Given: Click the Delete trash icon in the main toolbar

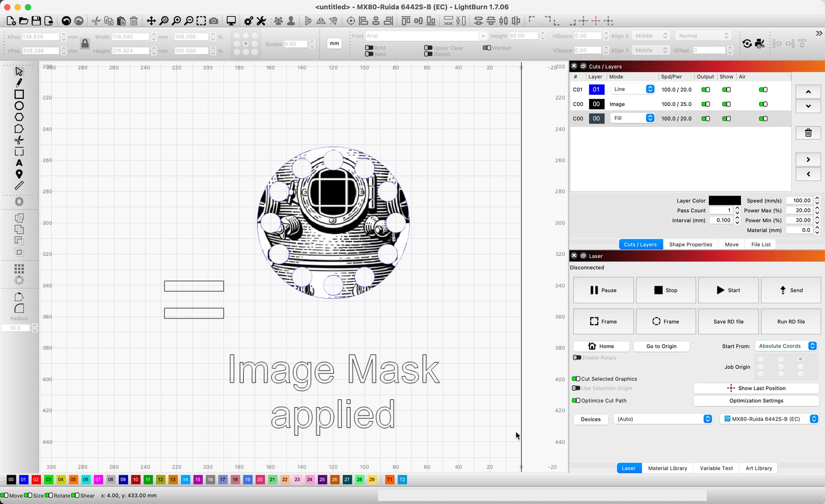Looking at the screenshot, I should (134, 21).
